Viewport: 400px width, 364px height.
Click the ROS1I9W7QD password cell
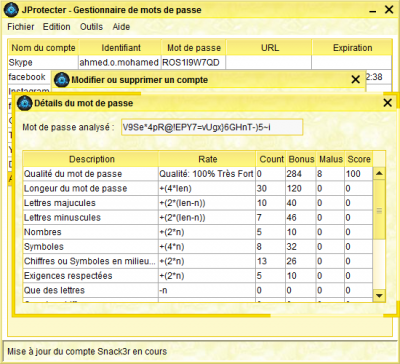coord(193,62)
